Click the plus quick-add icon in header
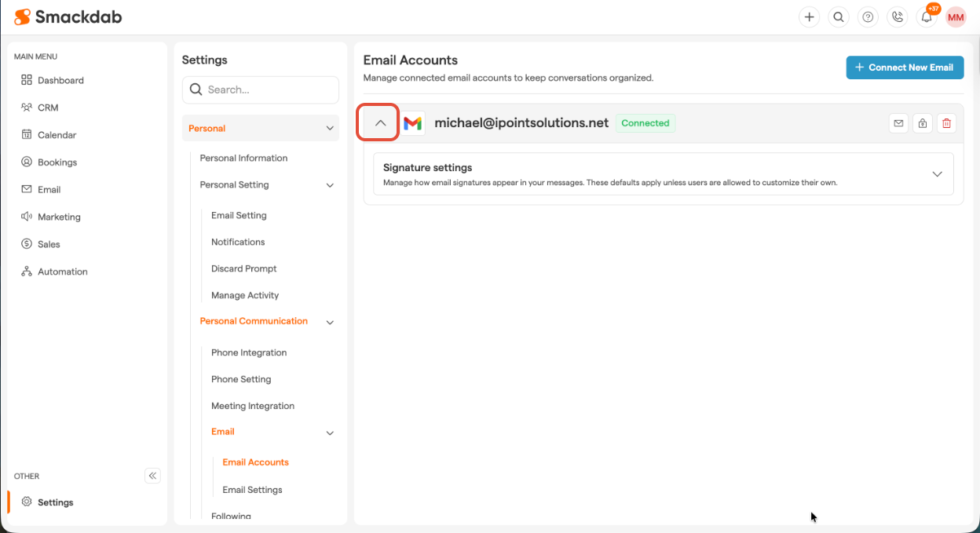The height and width of the screenshot is (533, 980). click(x=809, y=17)
